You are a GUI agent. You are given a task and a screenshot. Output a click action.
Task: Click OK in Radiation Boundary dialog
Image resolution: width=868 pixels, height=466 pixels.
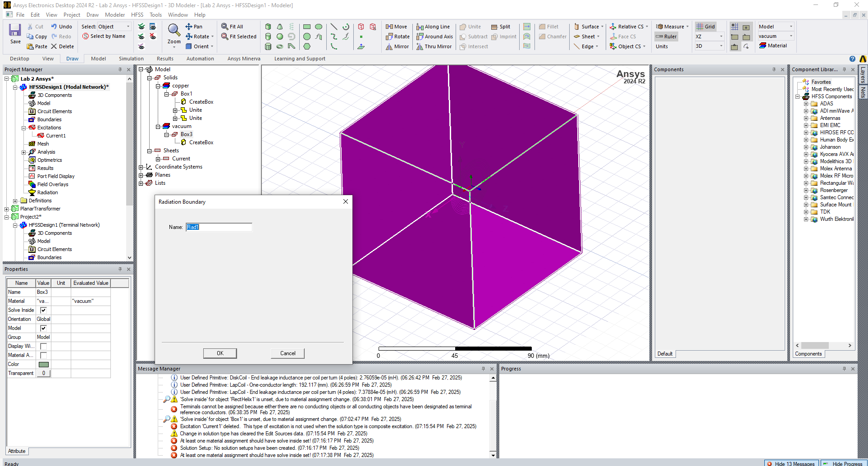(x=220, y=353)
